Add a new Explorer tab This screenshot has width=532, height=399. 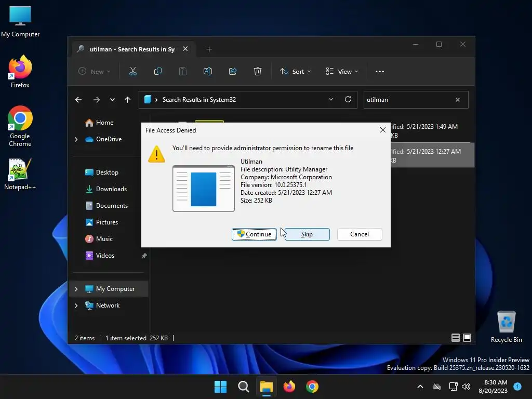point(209,49)
